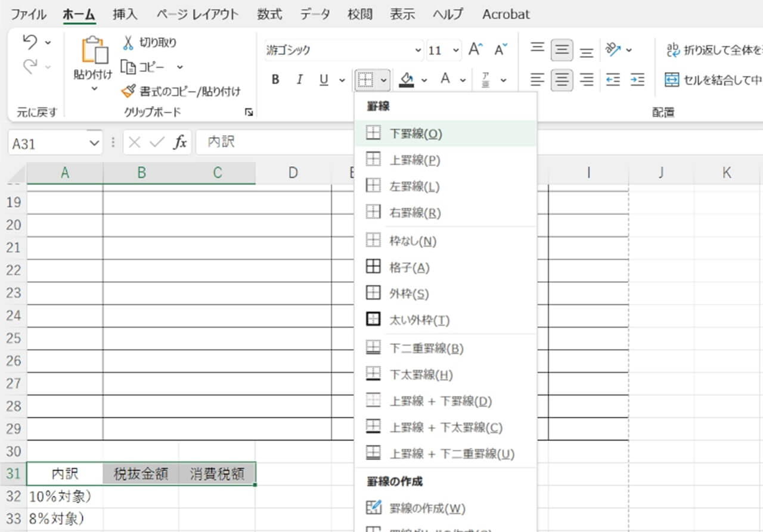Click the Paste (貼り付け) clipboard icon
763x532 pixels.
(95, 51)
